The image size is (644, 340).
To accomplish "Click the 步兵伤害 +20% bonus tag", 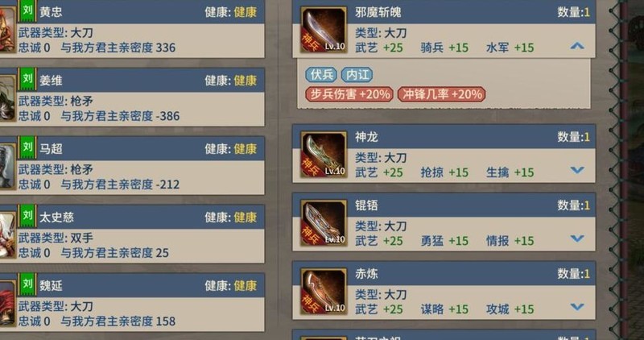I will point(349,94).
